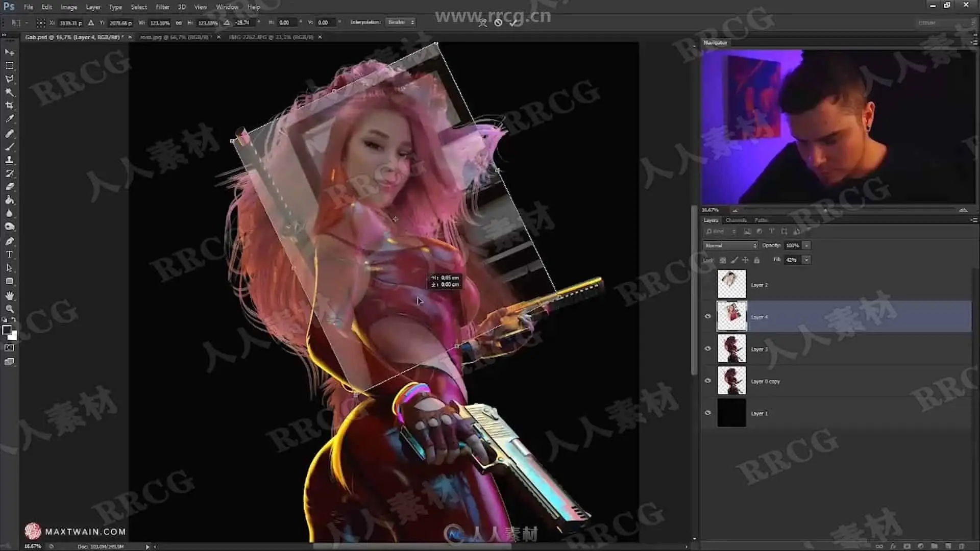Select the Healing Brush tool
Screen dimensions: 980x551
click(x=9, y=134)
